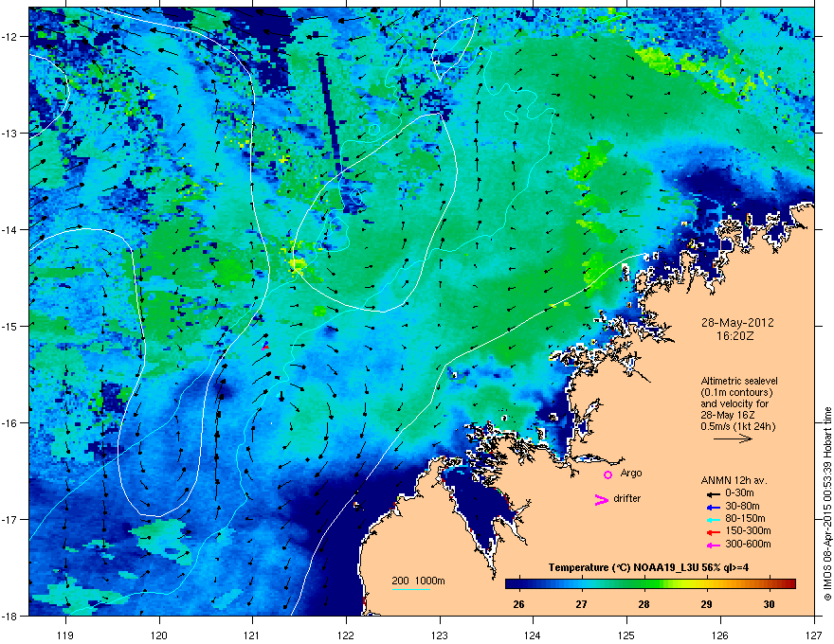The width and height of the screenshot is (834, 644).
Task: Click the longitude axis label 122
Action: pos(346,635)
